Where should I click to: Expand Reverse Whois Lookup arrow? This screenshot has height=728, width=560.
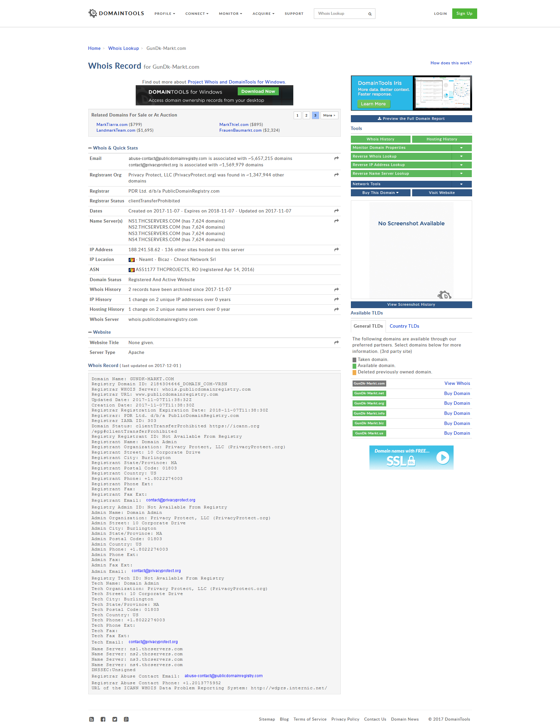[461, 156]
